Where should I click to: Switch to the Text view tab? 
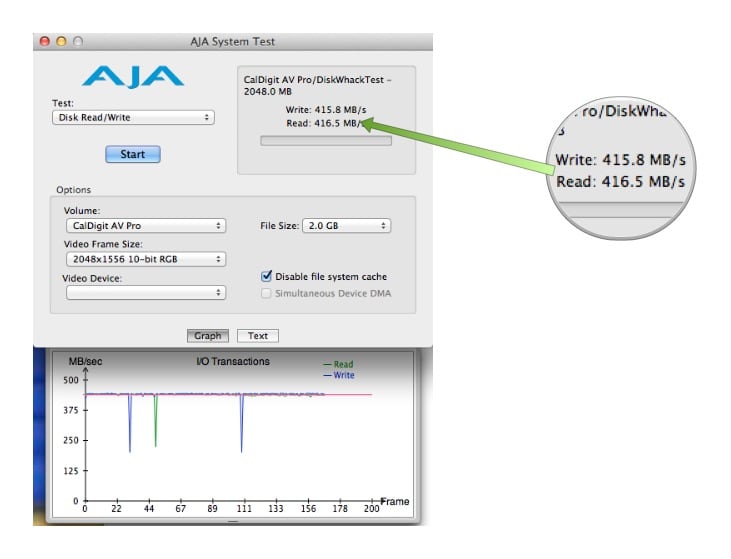pos(258,336)
